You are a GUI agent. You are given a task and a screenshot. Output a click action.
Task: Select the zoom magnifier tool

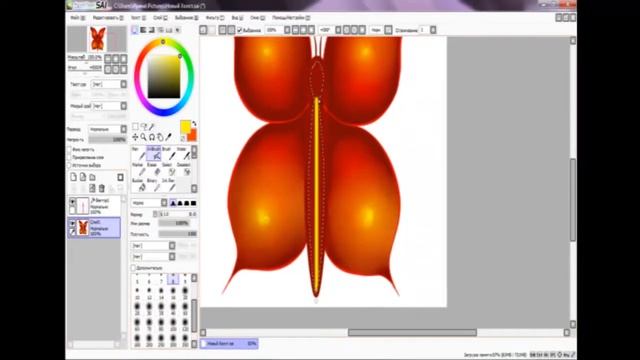pyautogui.click(x=144, y=137)
